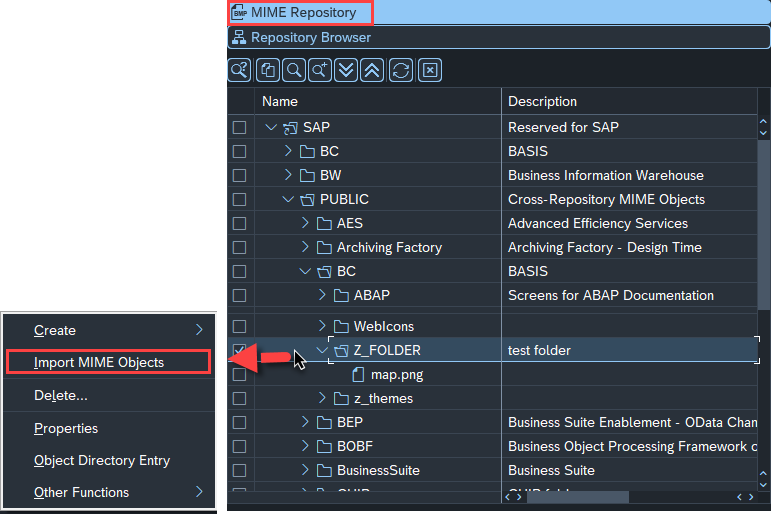Click the search-with-question-mark toolbar icon
771x514 pixels.
coord(240,70)
